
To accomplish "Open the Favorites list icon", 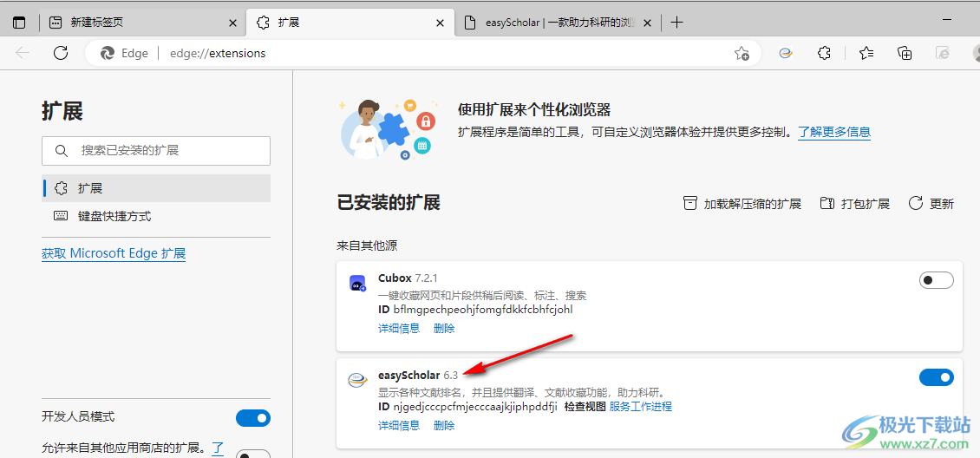I will [x=866, y=54].
